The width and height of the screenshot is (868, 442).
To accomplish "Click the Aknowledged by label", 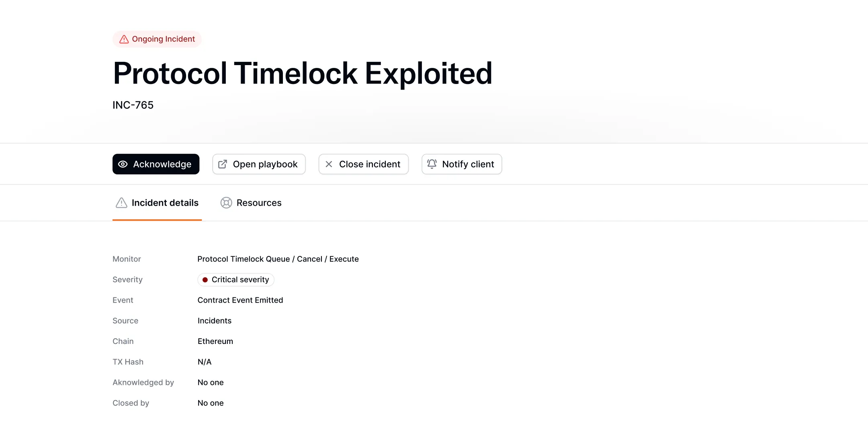I will coord(143,383).
